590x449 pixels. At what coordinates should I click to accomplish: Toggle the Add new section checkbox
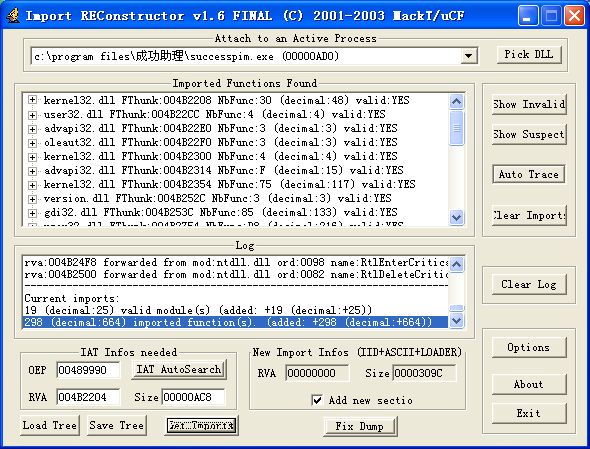pos(317,400)
